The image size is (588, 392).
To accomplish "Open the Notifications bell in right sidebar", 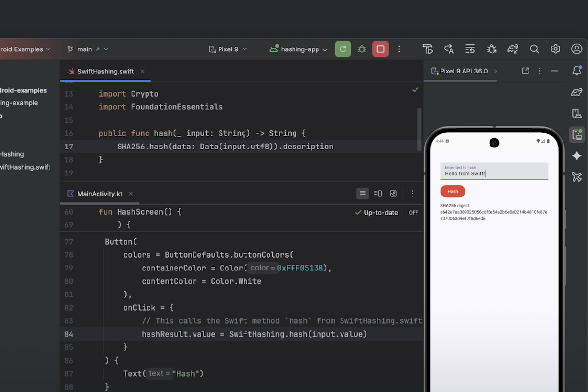I will [577, 71].
